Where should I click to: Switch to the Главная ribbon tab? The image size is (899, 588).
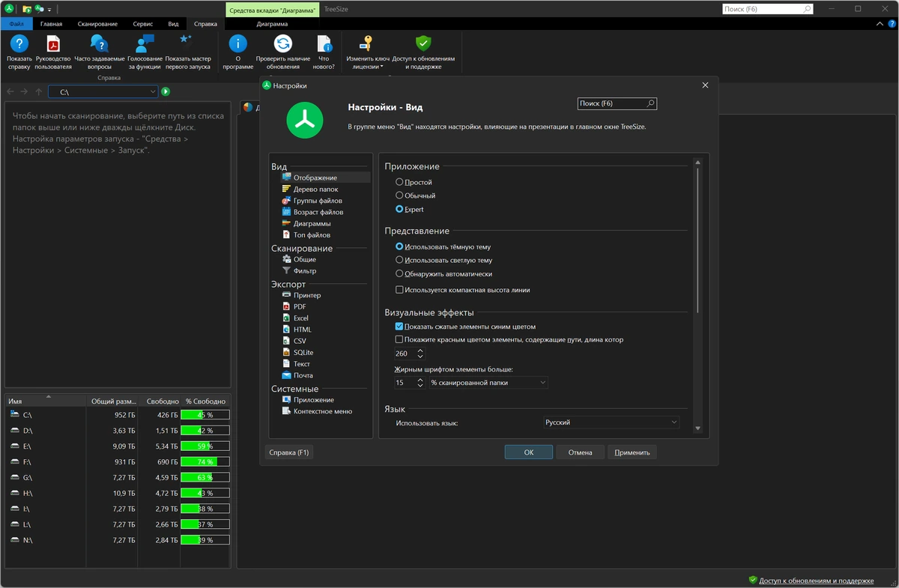(x=52, y=24)
